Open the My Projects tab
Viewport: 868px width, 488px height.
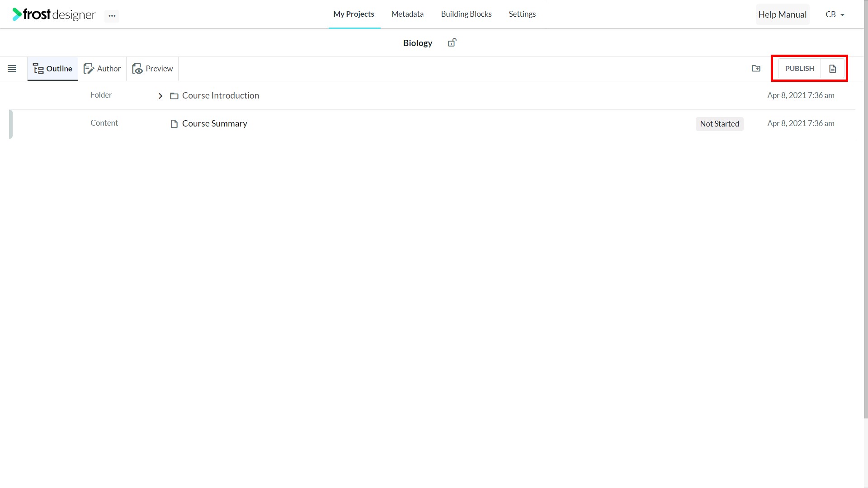point(354,14)
